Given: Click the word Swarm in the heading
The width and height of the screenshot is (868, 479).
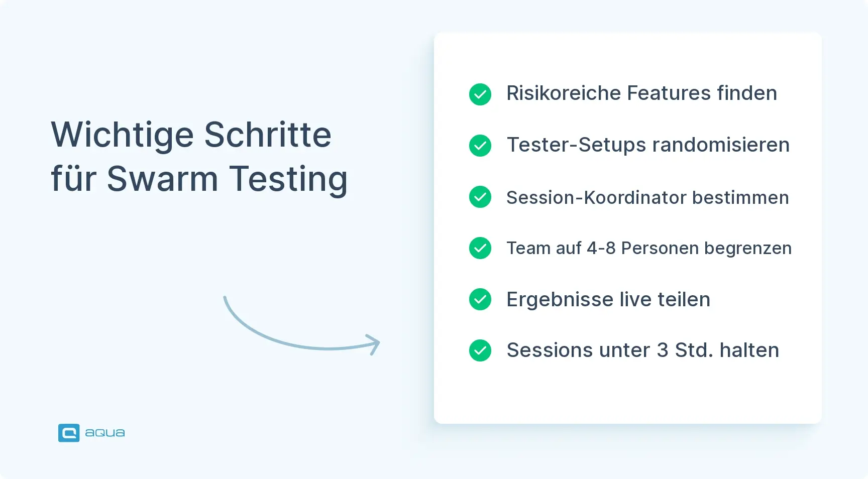Looking at the screenshot, I should tap(163, 179).
